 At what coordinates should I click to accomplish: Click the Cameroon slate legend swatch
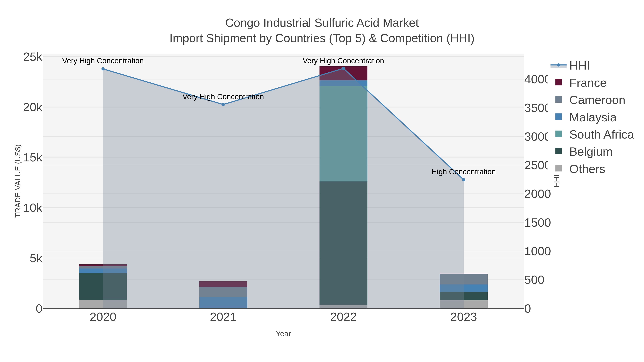(558, 99)
